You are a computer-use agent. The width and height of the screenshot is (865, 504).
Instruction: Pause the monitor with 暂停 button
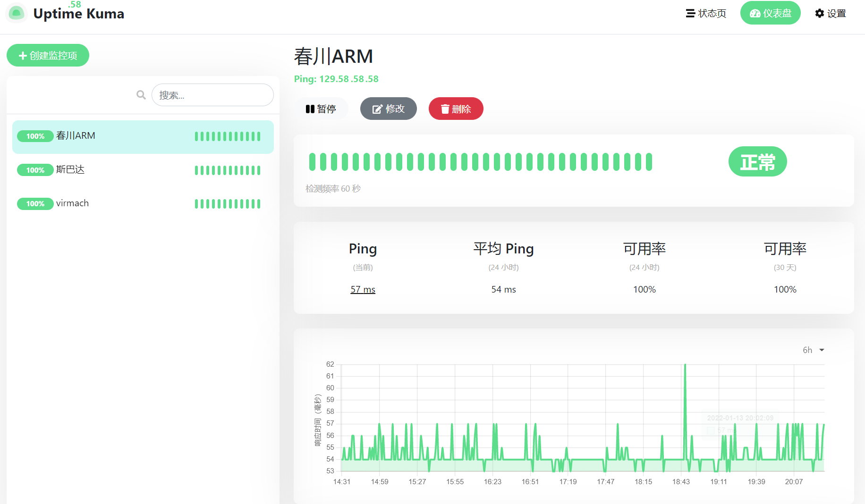(x=321, y=109)
